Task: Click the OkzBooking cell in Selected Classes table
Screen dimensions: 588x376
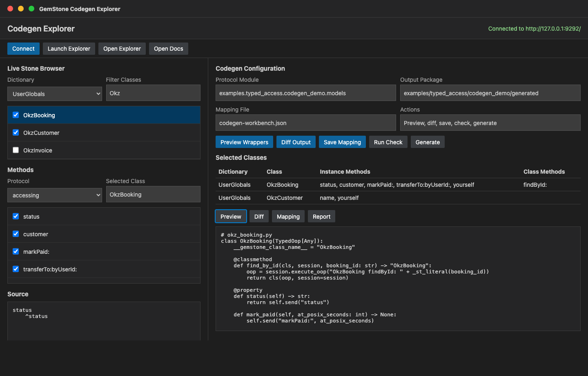Action: click(x=283, y=185)
